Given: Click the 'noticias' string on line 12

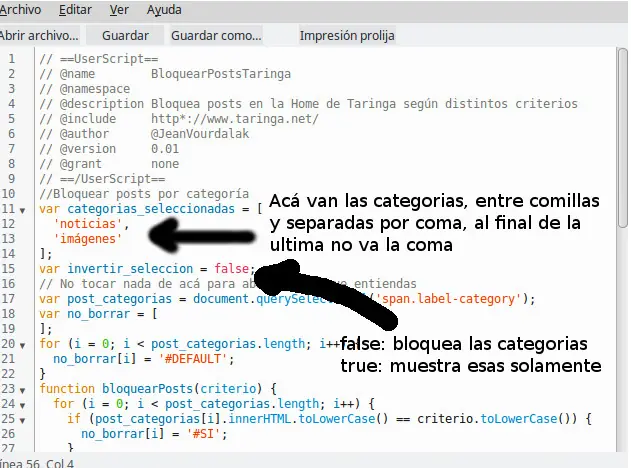Looking at the screenshot, I should pyautogui.click(x=88, y=224).
